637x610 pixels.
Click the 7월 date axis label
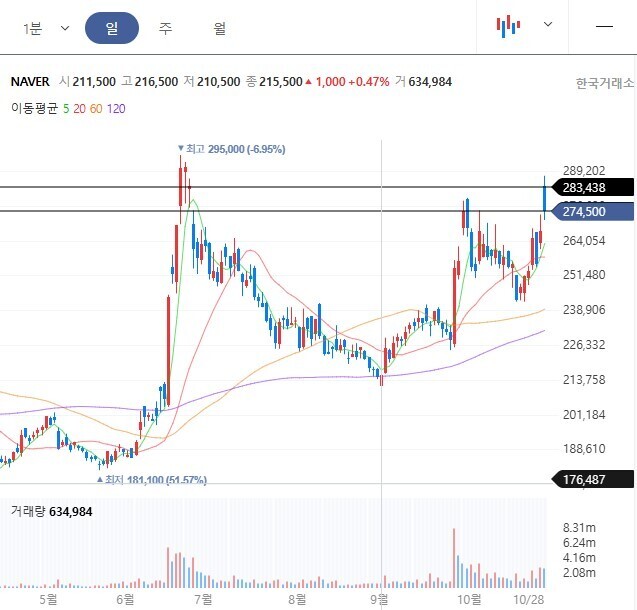click(203, 599)
